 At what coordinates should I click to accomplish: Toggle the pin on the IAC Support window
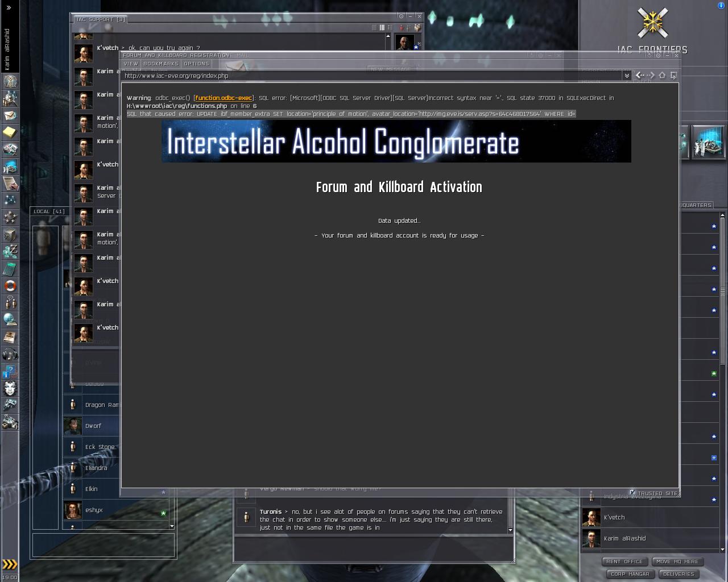pos(401,16)
